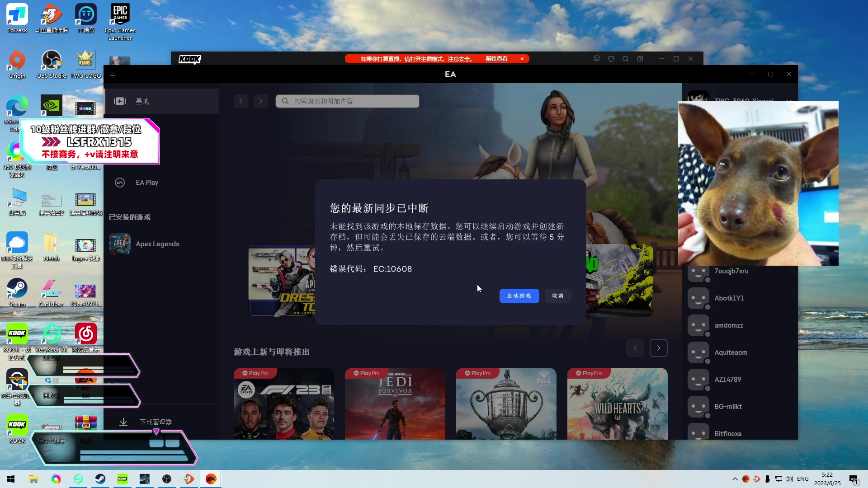This screenshot has width=868, height=488.
Task: Open Steam desktop shortcut
Action: 17,292
